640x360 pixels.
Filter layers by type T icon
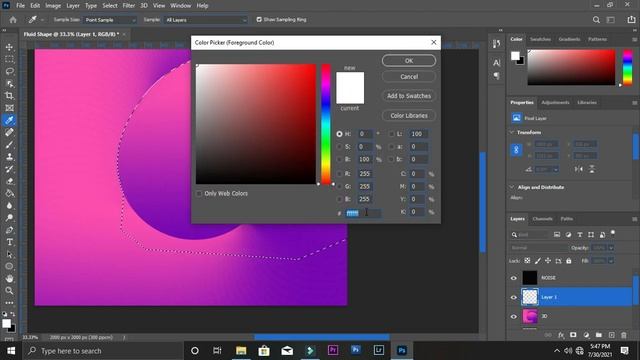coord(580,235)
